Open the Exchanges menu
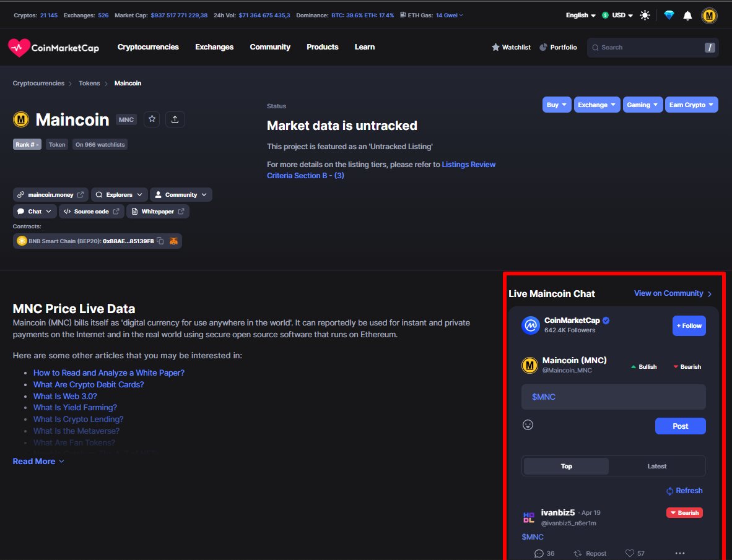The width and height of the screenshot is (732, 560). coord(214,47)
